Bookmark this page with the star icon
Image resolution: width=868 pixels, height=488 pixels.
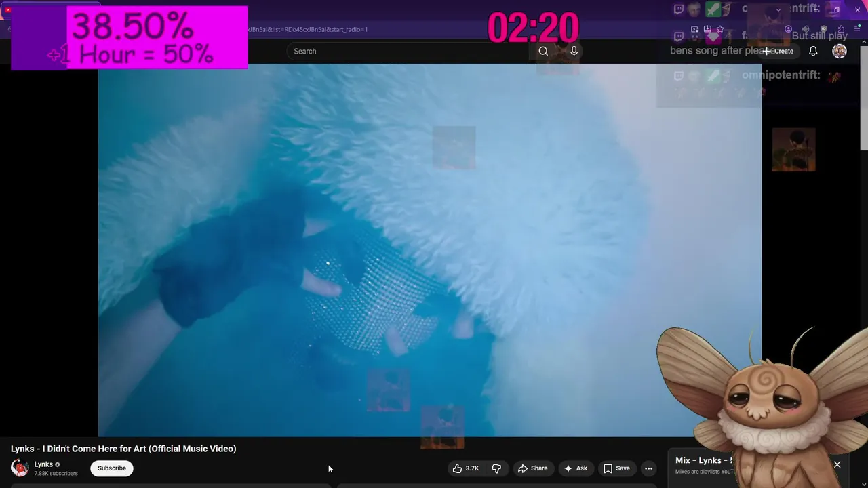tap(720, 29)
